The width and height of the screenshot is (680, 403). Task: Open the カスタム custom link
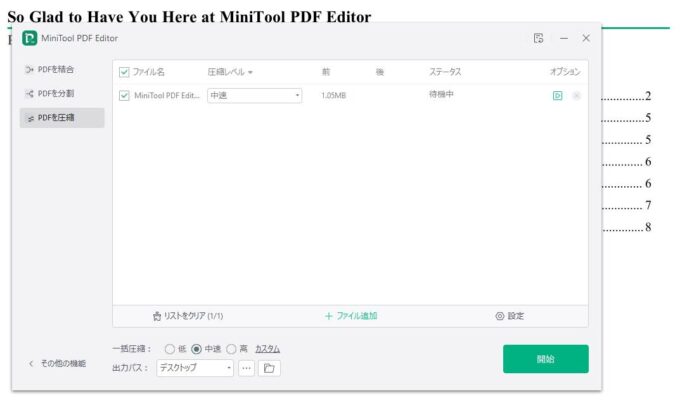click(x=267, y=349)
